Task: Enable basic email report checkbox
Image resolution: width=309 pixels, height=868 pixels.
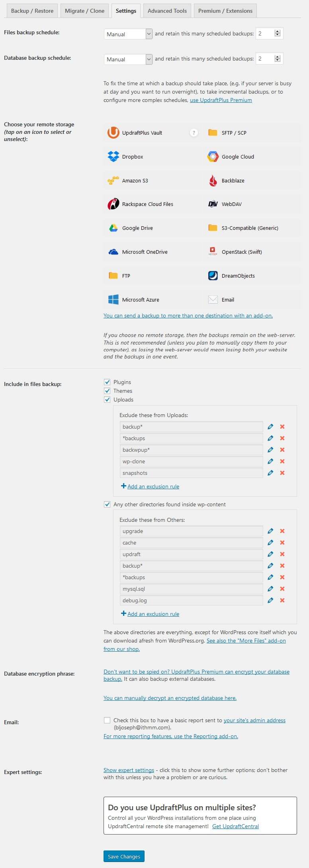Action: click(107, 720)
